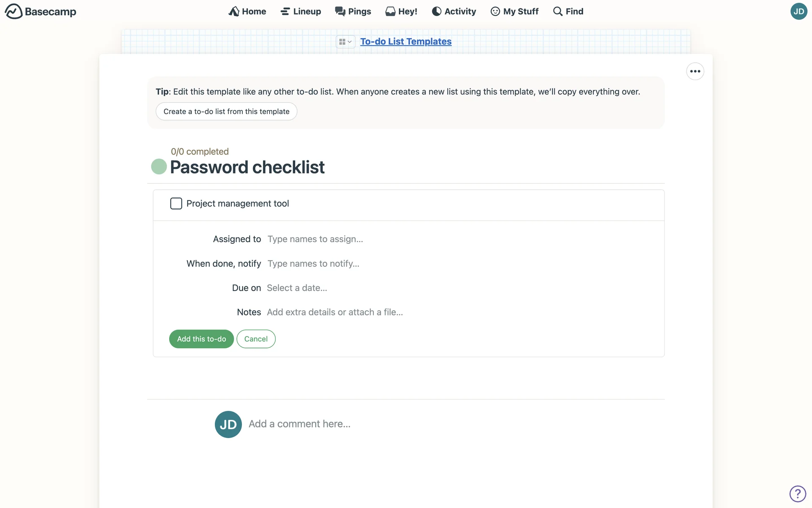
Task: Open the Due on date selector
Action: tap(297, 288)
